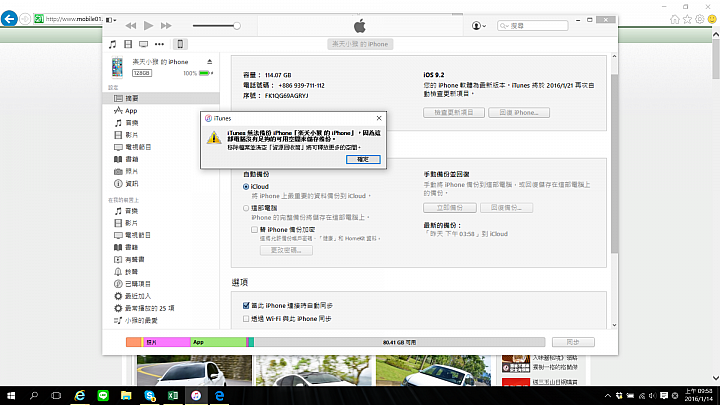The height and width of the screenshot is (405, 720).
Task: Click the pink Photos storage segment
Action: coord(166,342)
